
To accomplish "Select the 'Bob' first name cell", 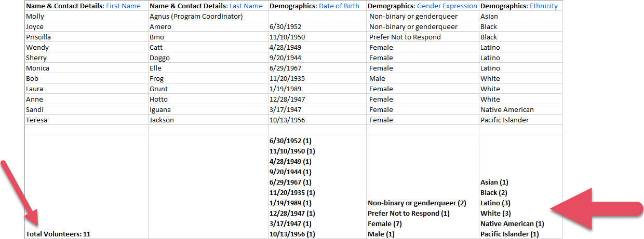I will coord(86,78).
